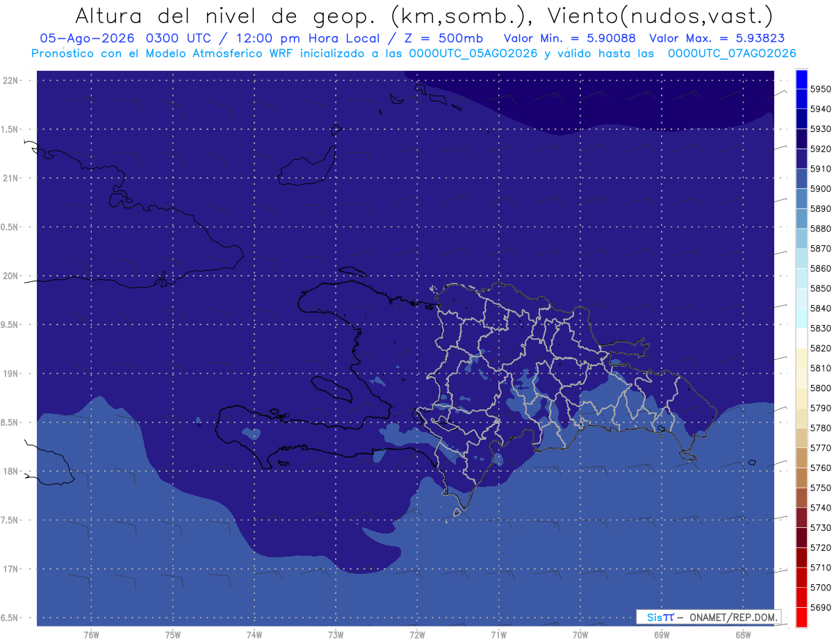
Task: Click the '74W' longitude label
Action: pos(254,634)
